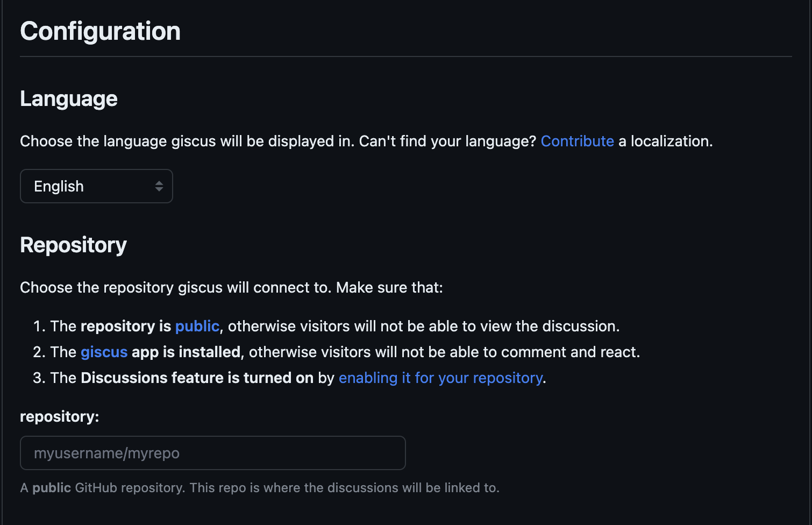Focus the myusername/myrepo input field
This screenshot has height=525, width=812.
pyautogui.click(x=213, y=453)
